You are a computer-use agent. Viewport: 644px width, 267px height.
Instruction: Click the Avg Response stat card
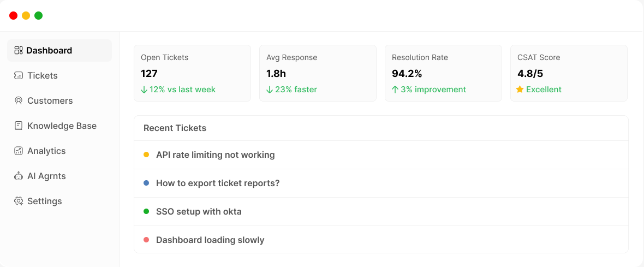[318, 73]
